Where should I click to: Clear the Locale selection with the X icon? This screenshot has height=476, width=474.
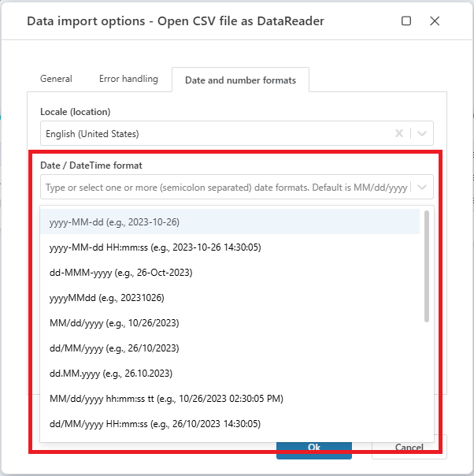[x=399, y=133]
